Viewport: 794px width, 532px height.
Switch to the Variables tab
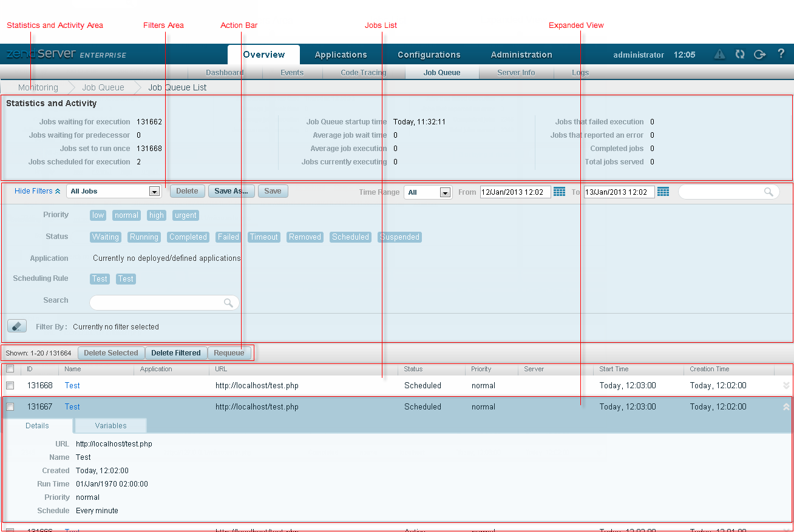pyautogui.click(x=110, y=426)
